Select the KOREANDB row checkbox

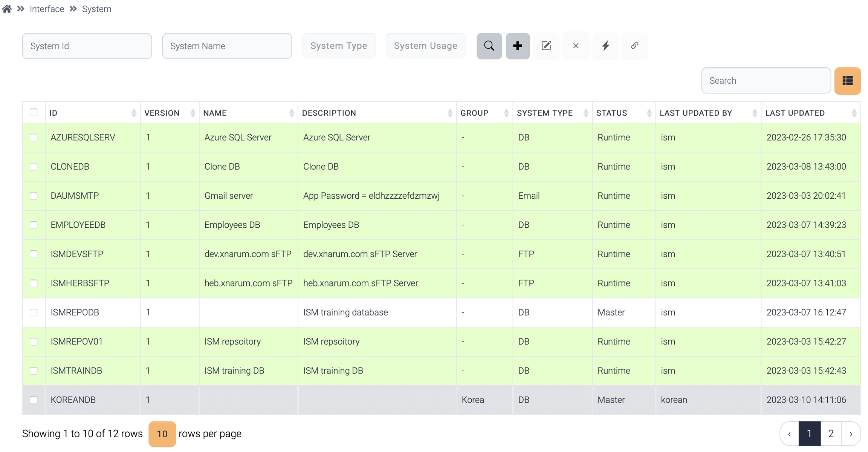[34, 400]
